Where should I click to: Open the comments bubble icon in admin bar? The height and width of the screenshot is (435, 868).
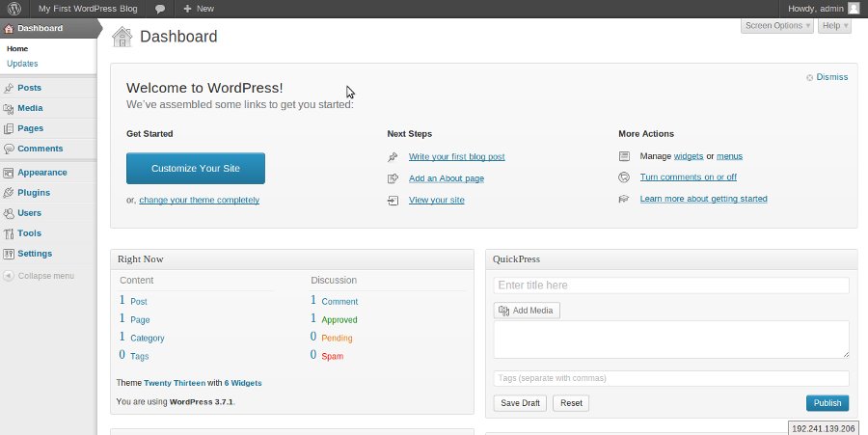click(159, 9)
